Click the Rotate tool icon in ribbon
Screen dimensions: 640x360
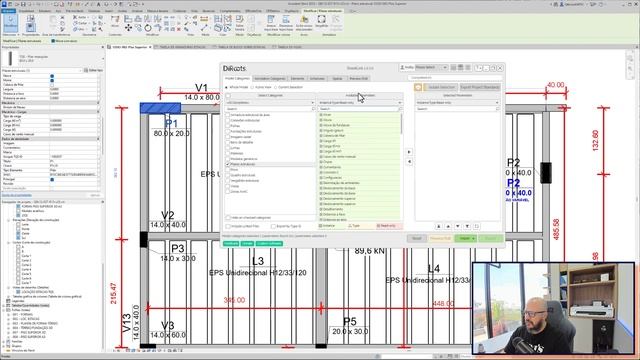click(x=148, y=28)
